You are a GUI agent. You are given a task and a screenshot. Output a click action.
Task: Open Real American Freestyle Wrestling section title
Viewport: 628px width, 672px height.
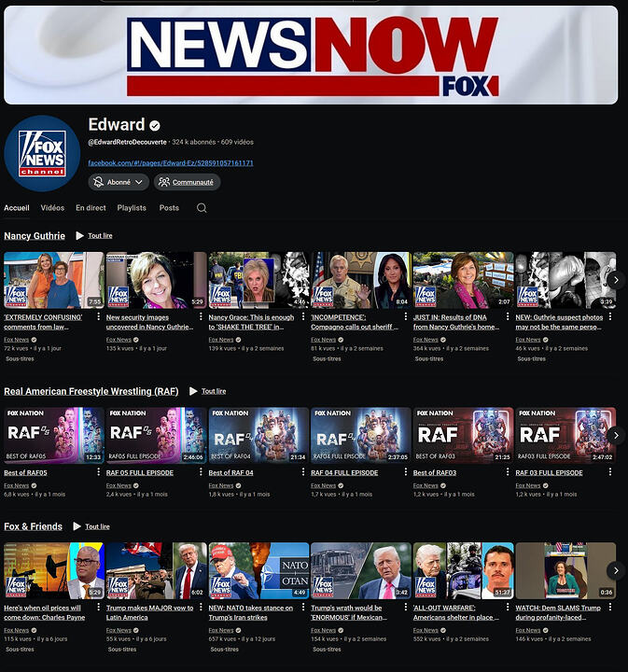tap(91, 391)
